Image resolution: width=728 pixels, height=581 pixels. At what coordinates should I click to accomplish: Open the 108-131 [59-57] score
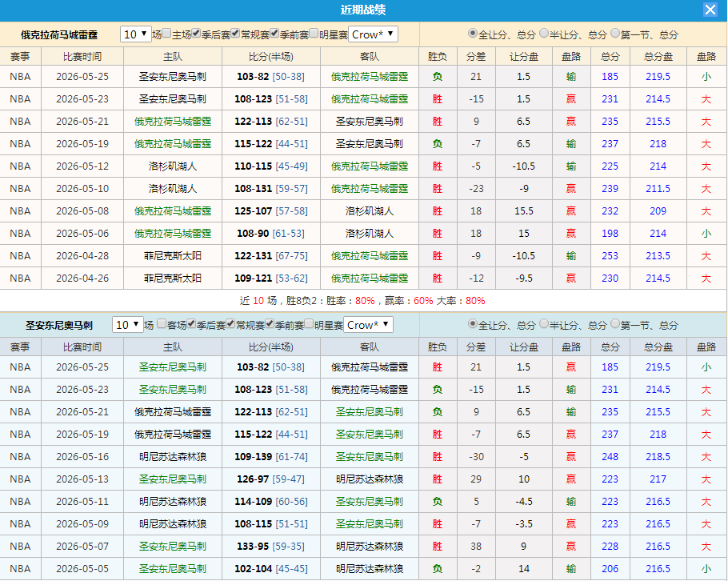coord(271,189)
